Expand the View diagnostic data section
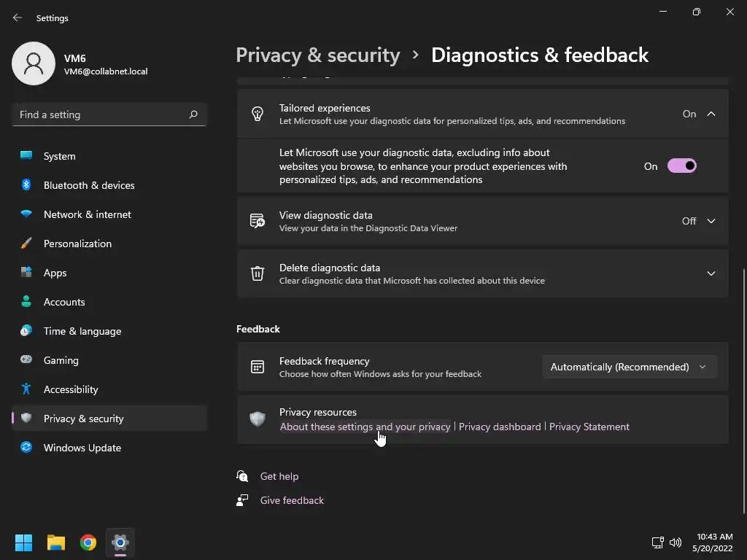Viewport: 747px width, 560px height. (711, 221)
